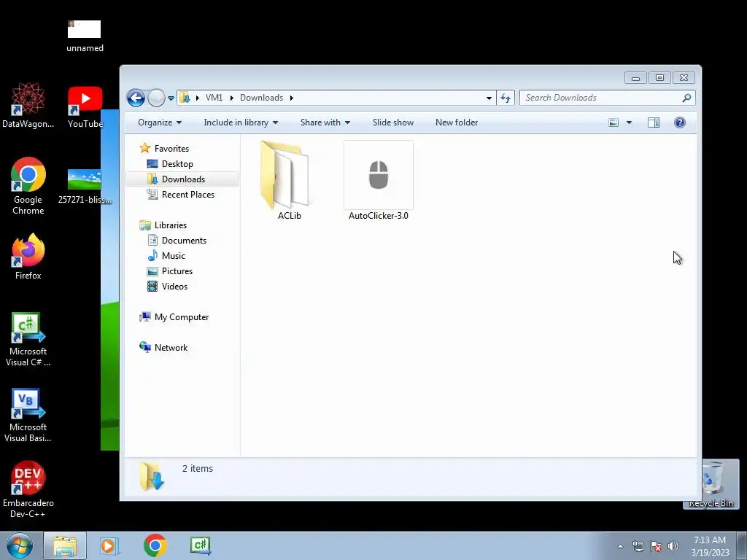Click the Downloads breadcrumb segment
Screen dimensions: 747x560
click(x=262, y=98)
